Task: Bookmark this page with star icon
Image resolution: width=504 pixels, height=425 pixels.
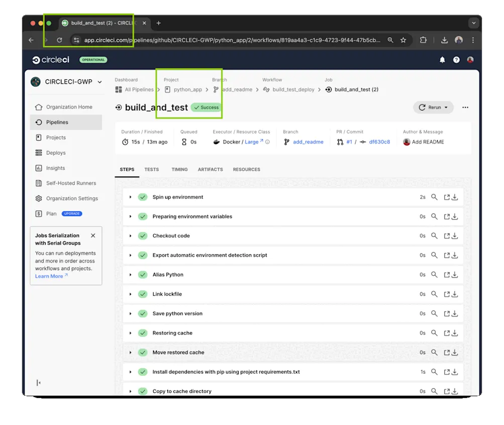Action: 404,40
